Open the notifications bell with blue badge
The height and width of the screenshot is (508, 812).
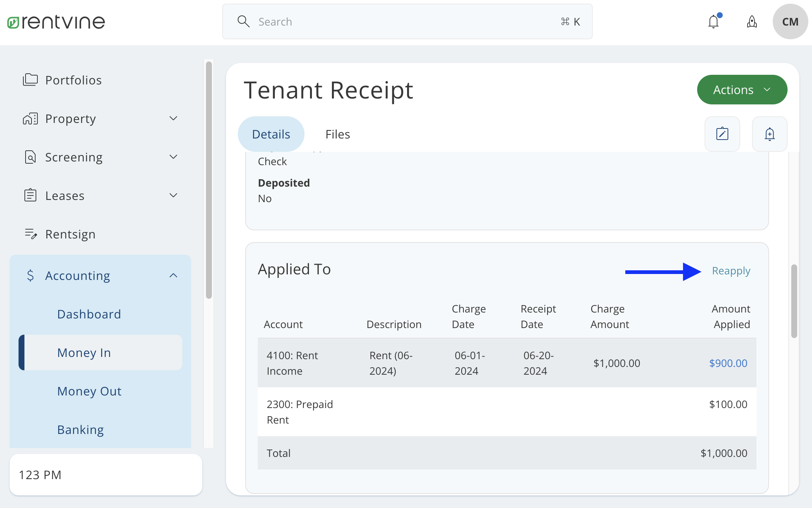[x=713, y=21]
